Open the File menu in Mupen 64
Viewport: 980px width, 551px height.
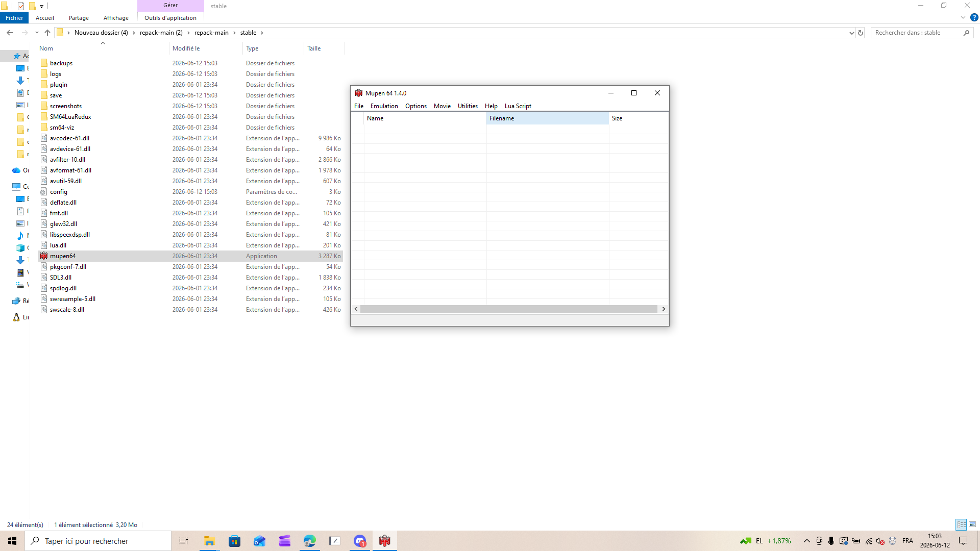click(x=359, y=106)
